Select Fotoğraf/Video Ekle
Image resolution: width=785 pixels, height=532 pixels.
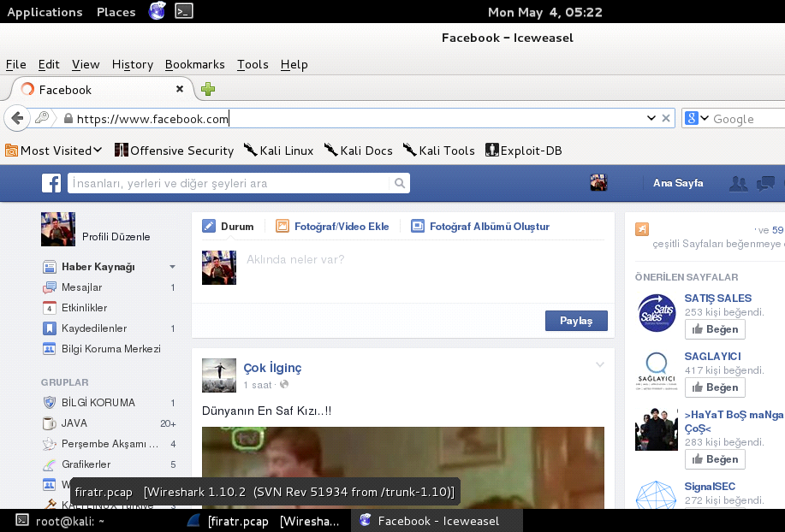[332, 227]
